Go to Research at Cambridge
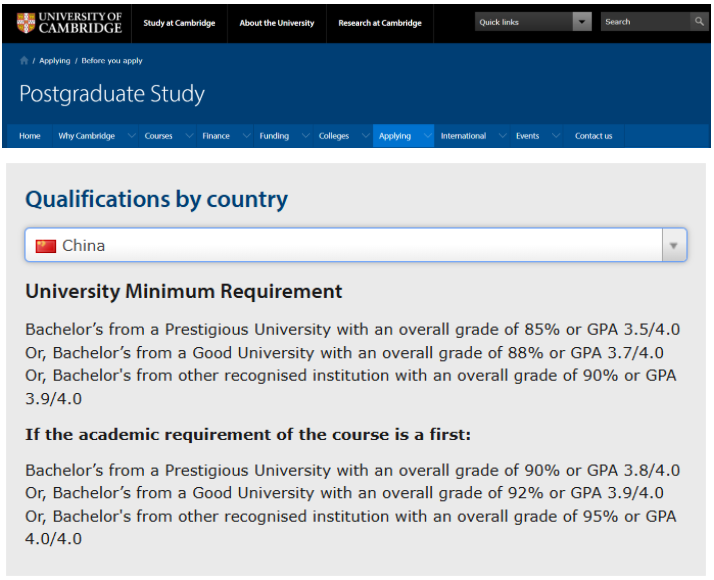Screen dimensions: 714x580 pos(380,23)
